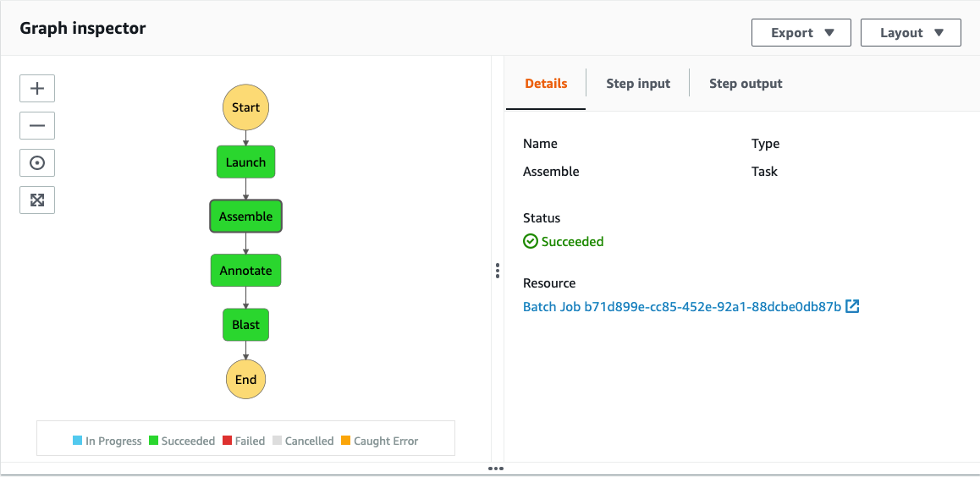Image resolution: width=980 pixels, height=477 pixels.
Task: Select the Launch state node
Action: click(245, 162)
